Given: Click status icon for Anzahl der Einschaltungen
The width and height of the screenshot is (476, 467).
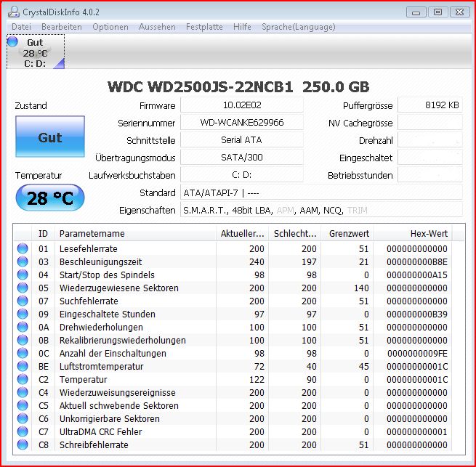Looking at the screenshot, I should [x=23, y=353].
